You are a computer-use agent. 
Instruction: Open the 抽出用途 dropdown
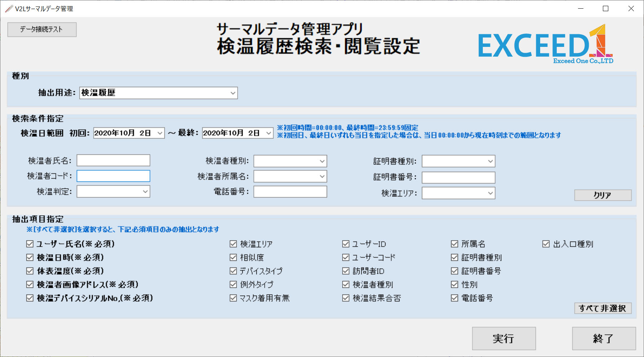pos(233,93)
